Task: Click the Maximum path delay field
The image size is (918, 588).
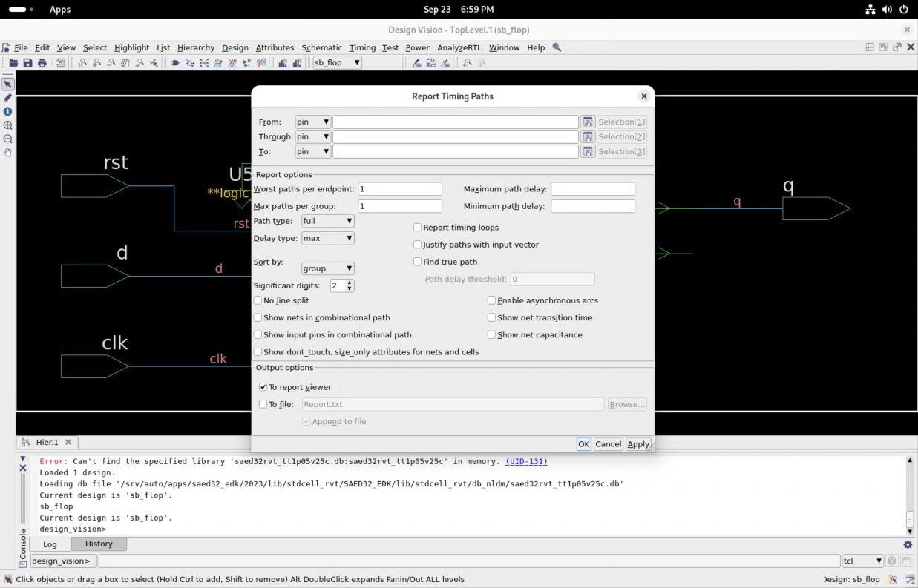Action: 593,189
